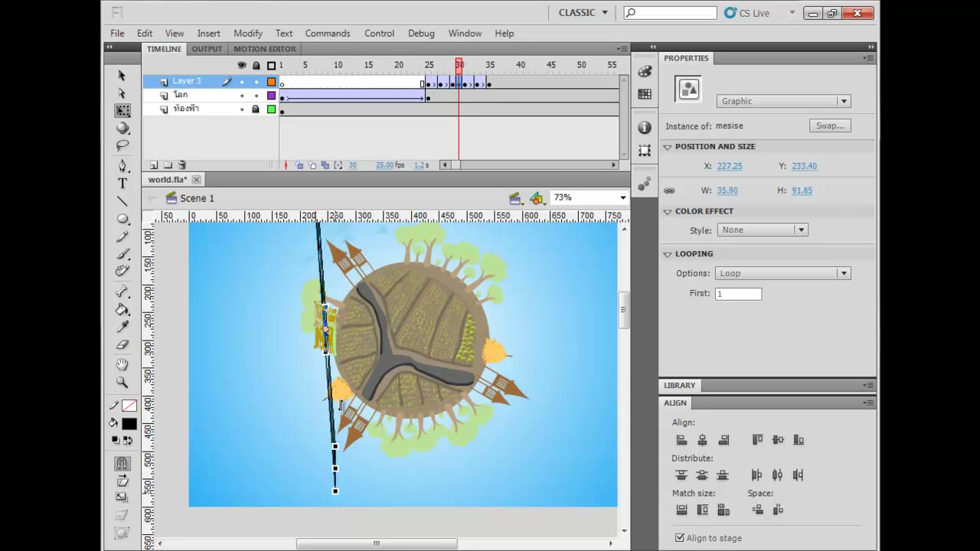Uncheck Align to stage checkbox
The height and width of the screenshot is (551, 980).
pos(679,538)
